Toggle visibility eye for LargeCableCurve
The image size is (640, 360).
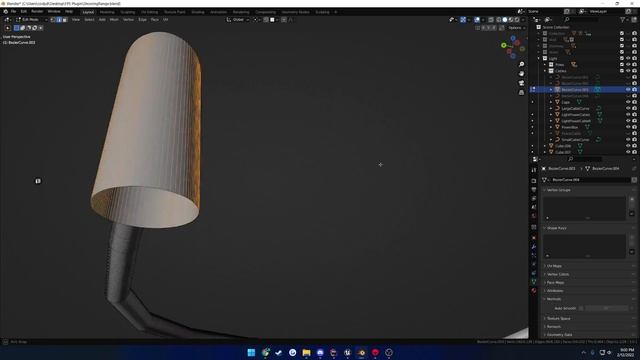(628, 109)
